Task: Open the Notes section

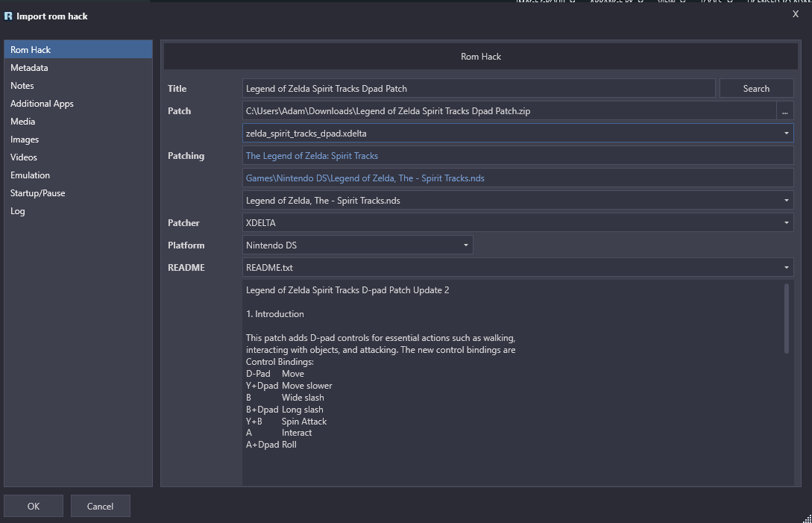Action: (x=78, y=86)
